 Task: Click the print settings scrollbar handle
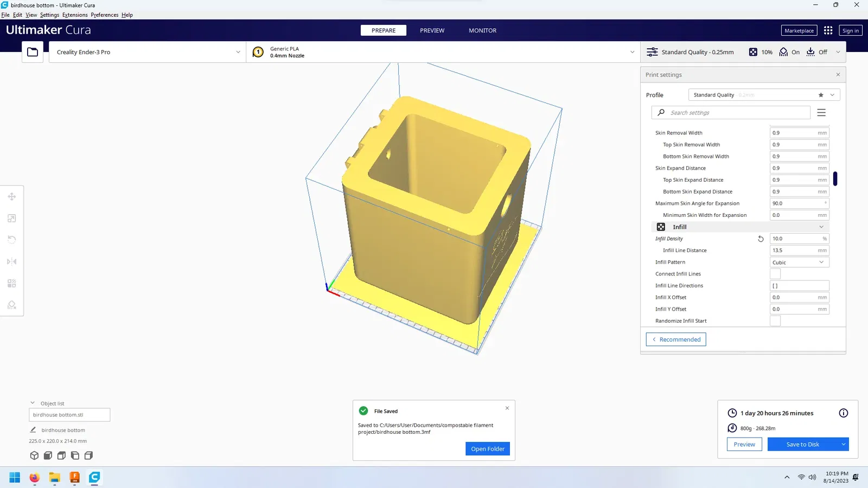(x=835, y=178)
